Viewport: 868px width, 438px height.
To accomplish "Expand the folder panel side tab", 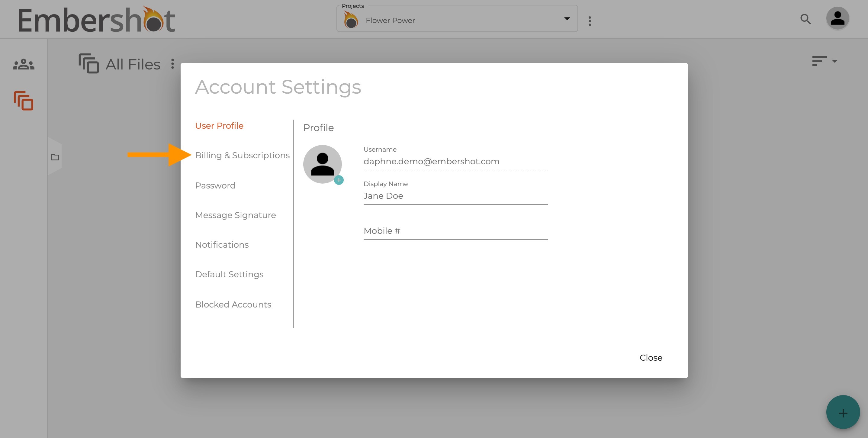I will coord(55,157).
